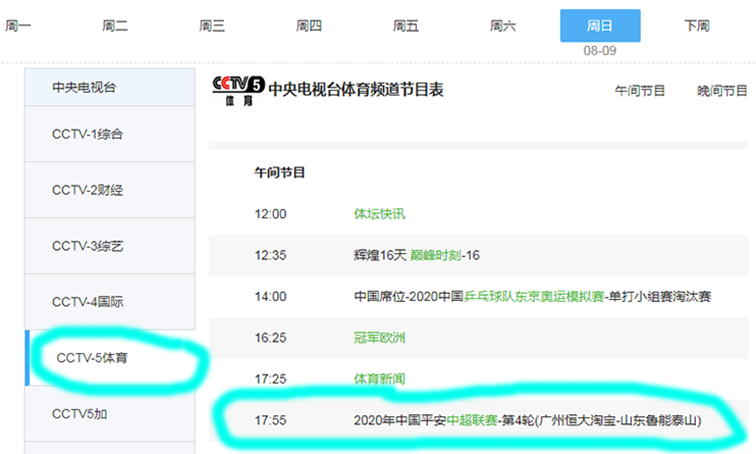Open 中央电视台 channel group
This screenshot has width=756, height=454.
[x=110, y=87]
